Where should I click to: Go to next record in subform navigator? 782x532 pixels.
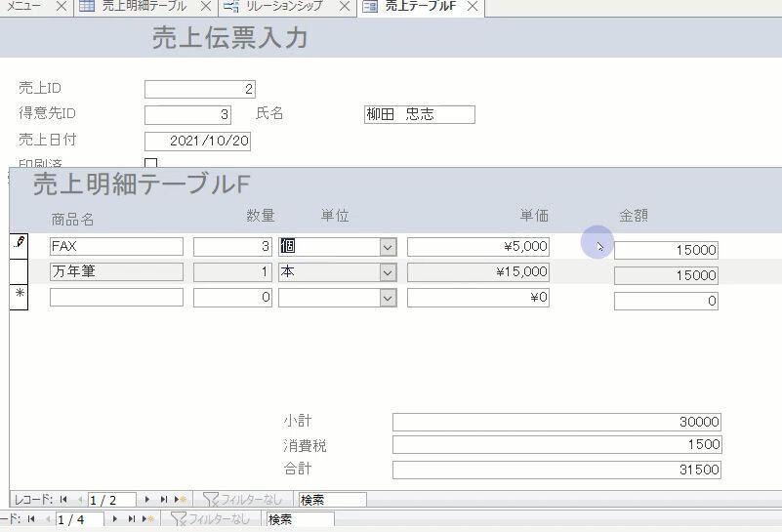(147, 500)
